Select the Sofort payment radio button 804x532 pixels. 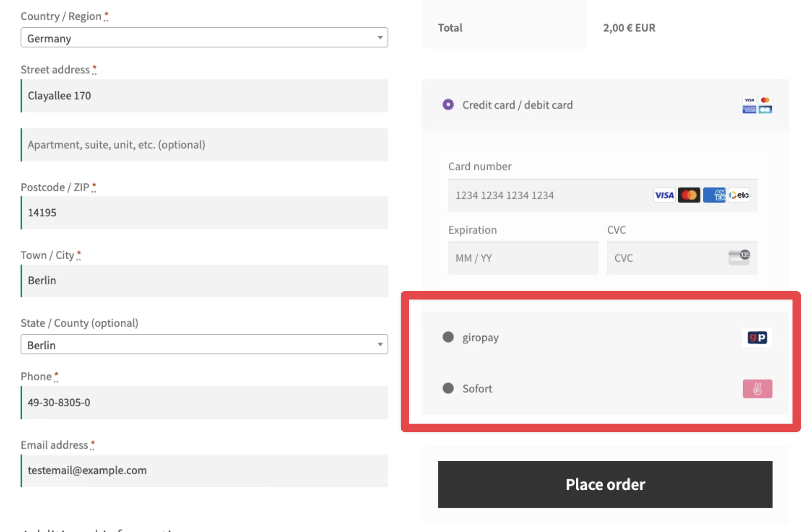[448, 388]
